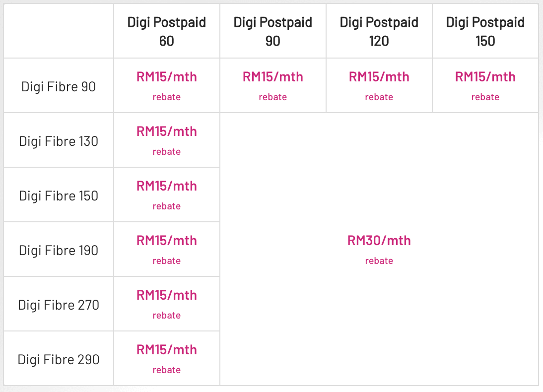Select Fibre 150 and Postpaid 60 rebate cell
This screenshot has height=392, width=543.
coord(167,195)
